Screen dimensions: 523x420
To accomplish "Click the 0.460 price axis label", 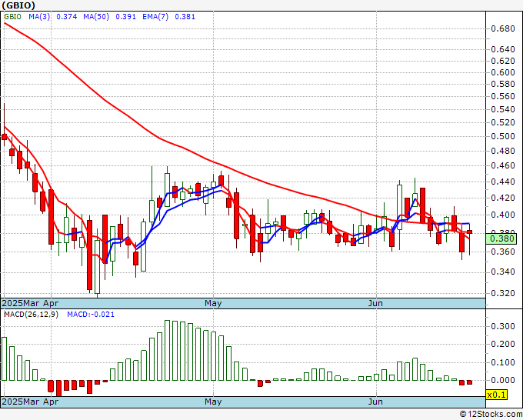I will (x=503, y=165).
